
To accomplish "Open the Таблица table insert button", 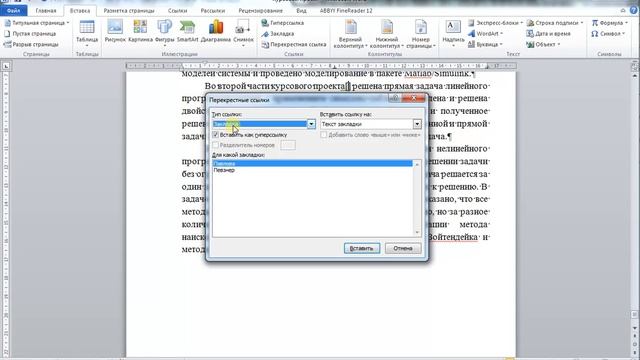I will [87, 33].
